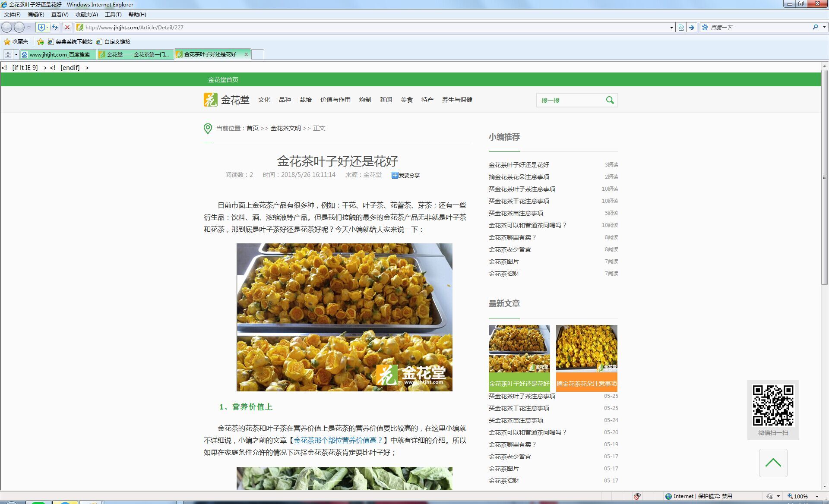
Task: Click the 金花茶叶子好还是花好 green thumbnail
Action: [519, 358]
